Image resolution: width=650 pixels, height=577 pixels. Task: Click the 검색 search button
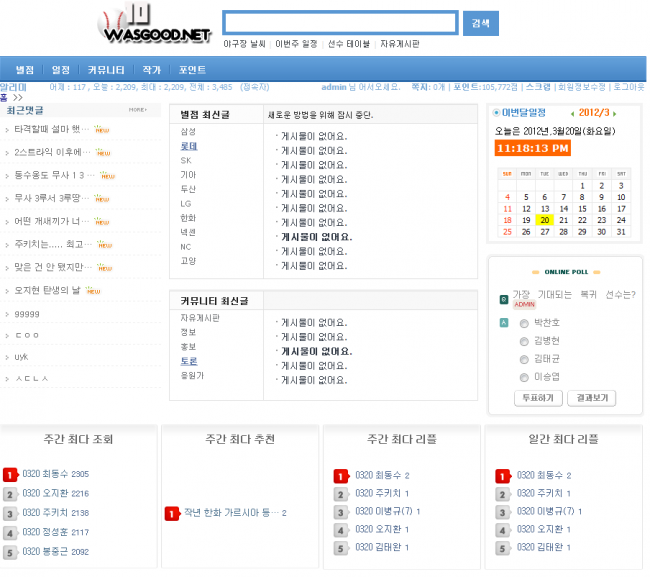point(480,23)
